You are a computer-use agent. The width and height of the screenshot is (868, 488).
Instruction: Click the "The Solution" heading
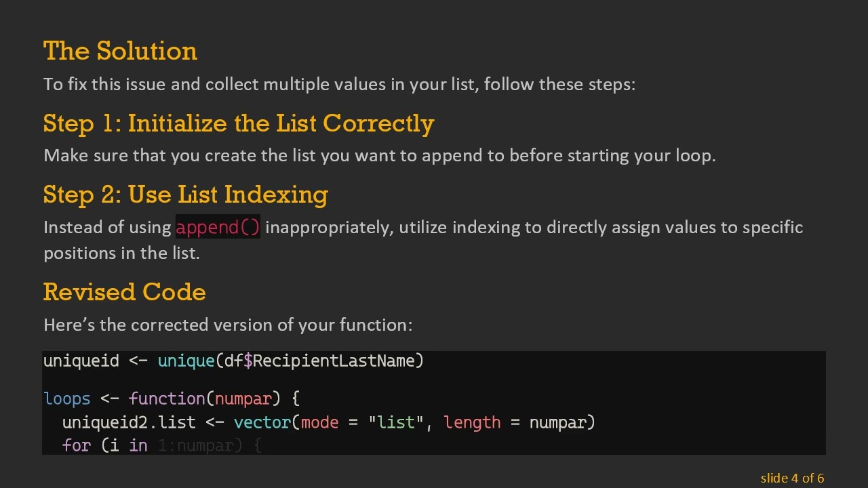coord(120,52)
